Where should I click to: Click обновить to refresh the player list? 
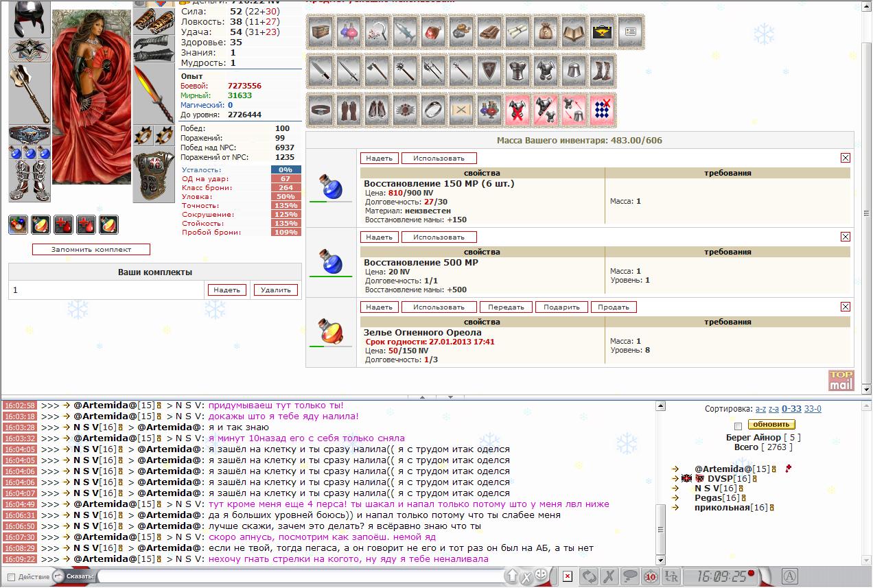pos(771,425)
